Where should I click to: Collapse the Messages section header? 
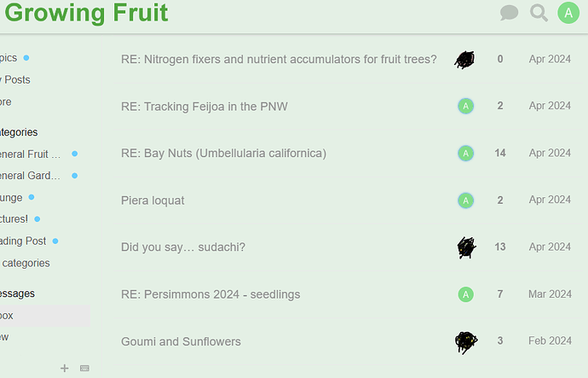[17, 294]
